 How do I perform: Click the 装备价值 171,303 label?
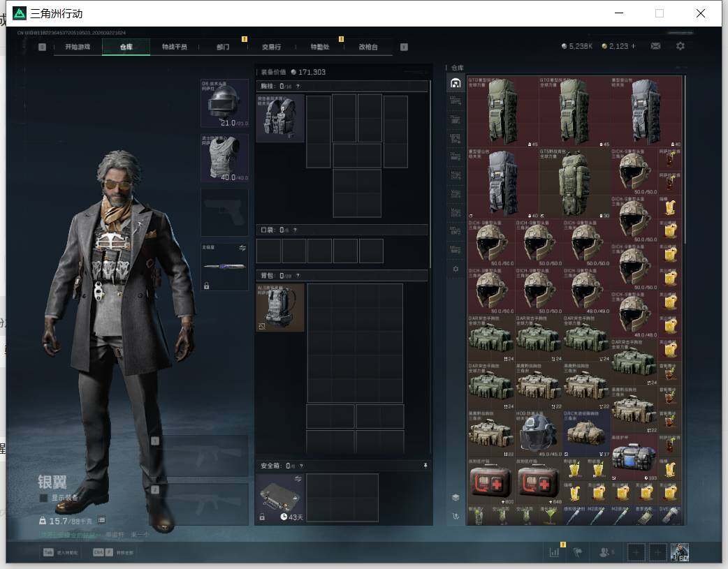[293, 72]
